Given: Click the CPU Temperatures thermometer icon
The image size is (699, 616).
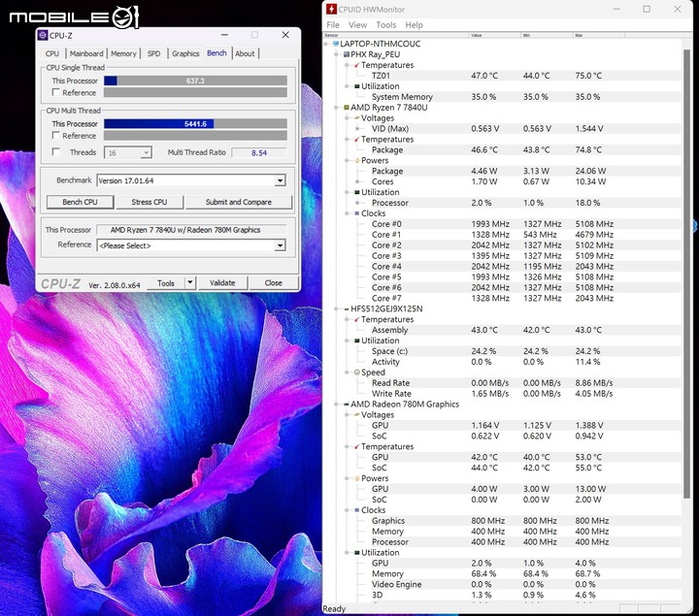Looking at the screenshot, I should coord(357,140).
